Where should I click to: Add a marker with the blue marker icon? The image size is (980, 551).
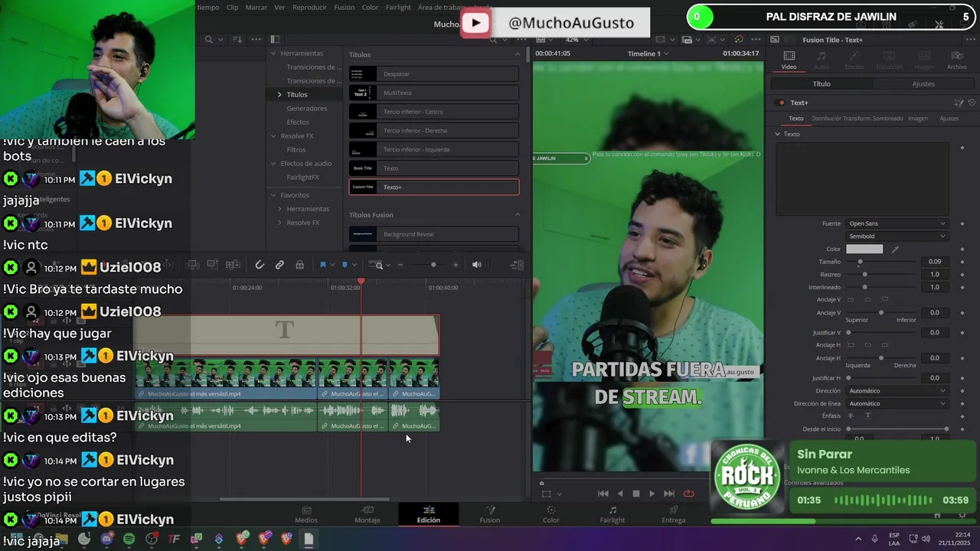pyautogui.click(x=344, y=265)
